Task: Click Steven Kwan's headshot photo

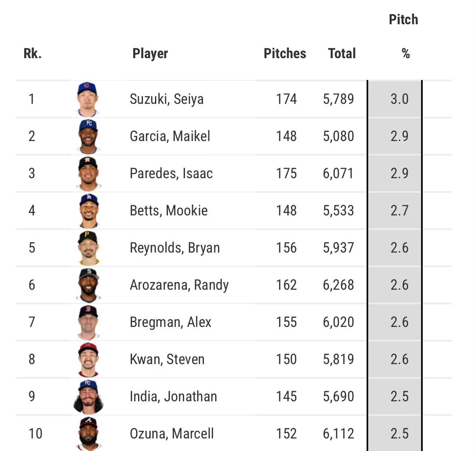Action: 88,360
